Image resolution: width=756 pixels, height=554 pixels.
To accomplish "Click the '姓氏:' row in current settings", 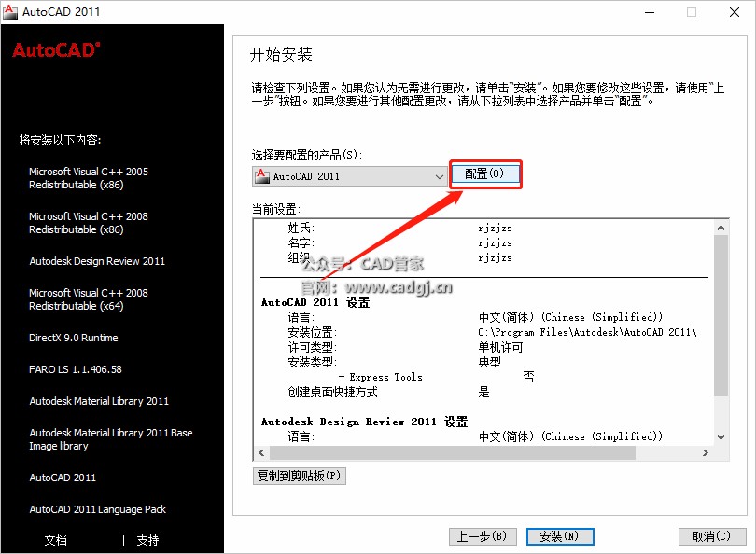I will pyautogui.click(x=399, y=228).
